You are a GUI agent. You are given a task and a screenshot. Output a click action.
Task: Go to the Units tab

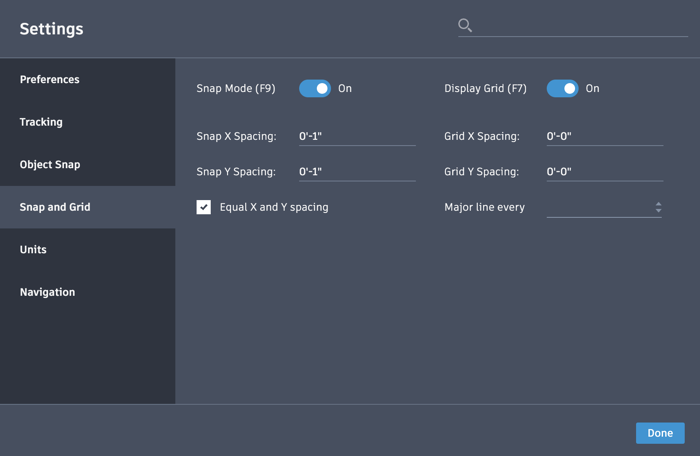pyautogui.click(x=33, y=250)
